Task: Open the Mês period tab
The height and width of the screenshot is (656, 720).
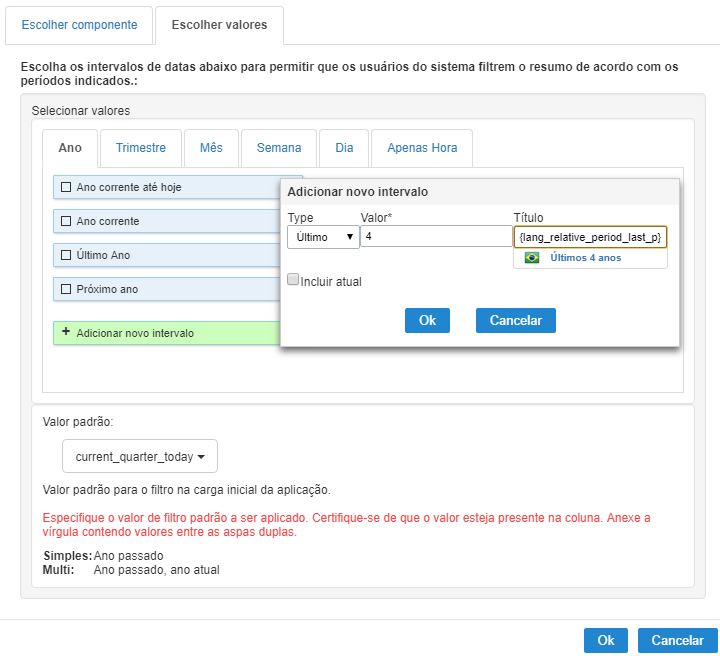Action: coord(211,148)
